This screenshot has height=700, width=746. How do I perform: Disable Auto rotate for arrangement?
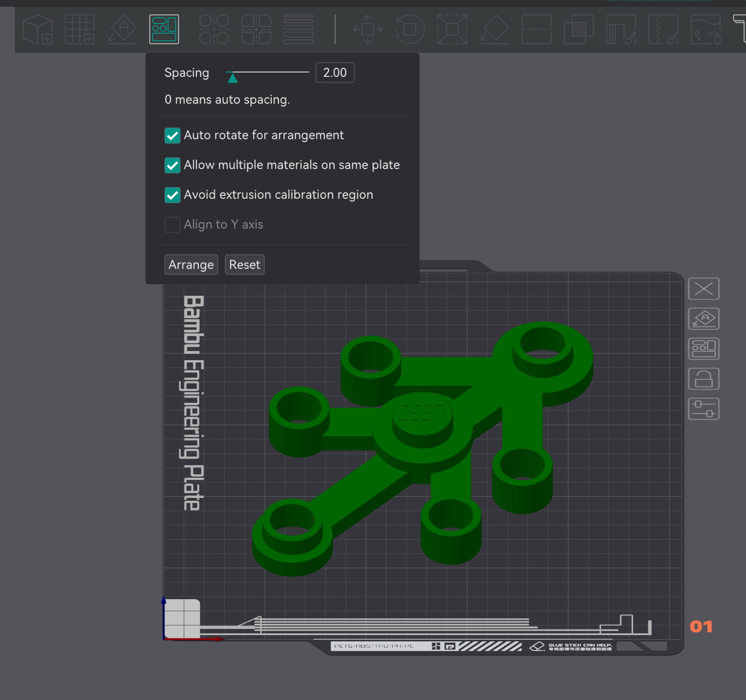click(172, 135)
